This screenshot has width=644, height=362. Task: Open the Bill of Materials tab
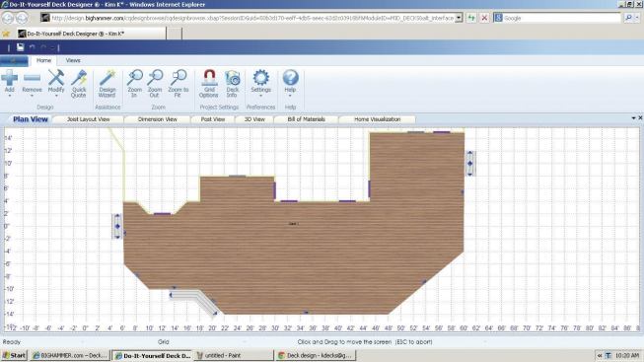point(307,119)
